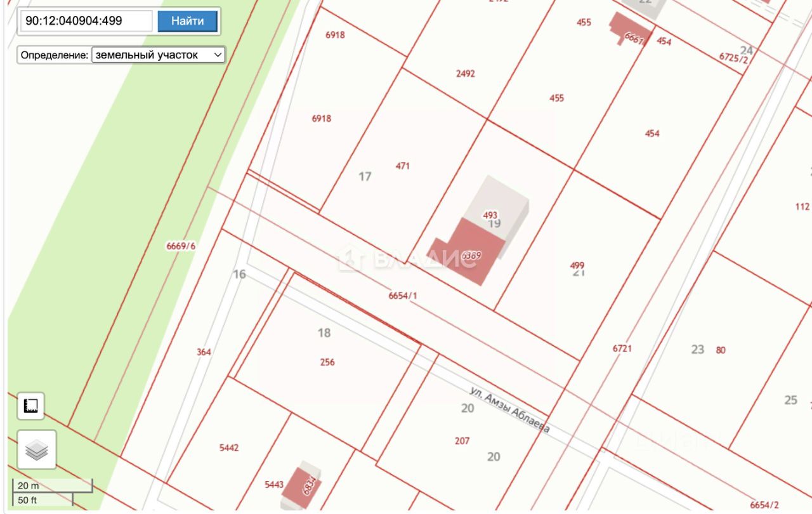Viewport: 812px width, 514px height.
Task: Click the Найти search button
Action: tap(187, 21)
